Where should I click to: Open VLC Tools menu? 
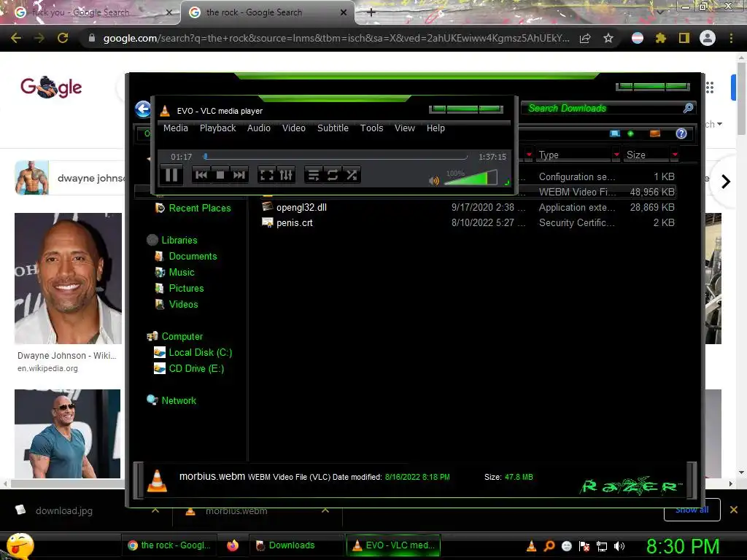click(x=371, y=128)
